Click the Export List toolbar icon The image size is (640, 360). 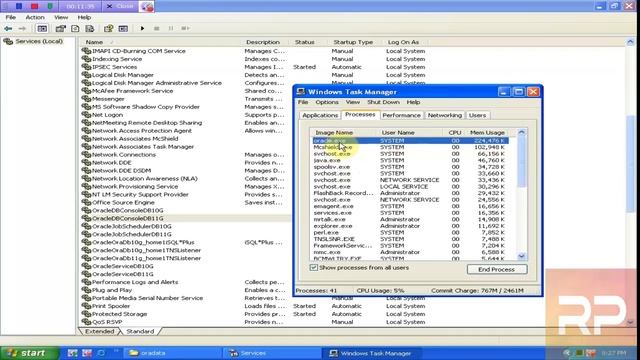(x=90, y=29)
